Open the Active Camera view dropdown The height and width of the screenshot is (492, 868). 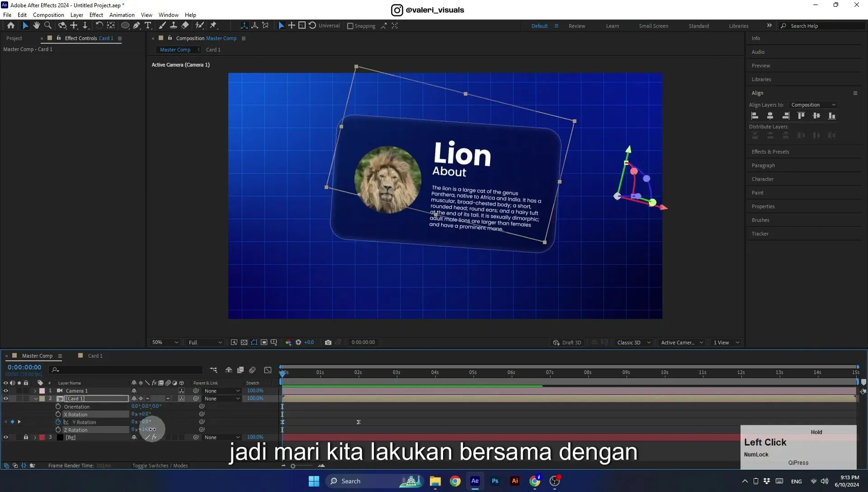pyautogui.click(x=682, y=342)
